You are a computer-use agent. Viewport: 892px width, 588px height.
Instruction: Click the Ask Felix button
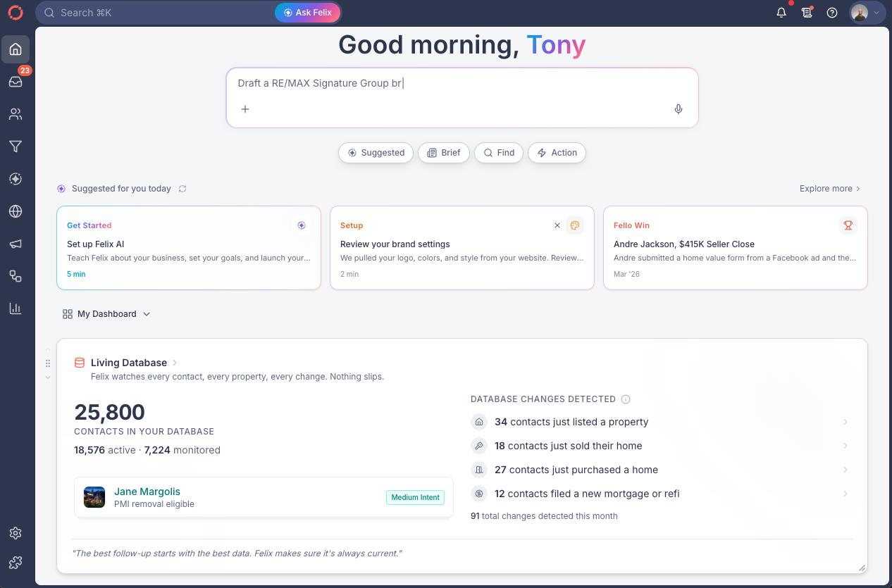click(307, 13)
